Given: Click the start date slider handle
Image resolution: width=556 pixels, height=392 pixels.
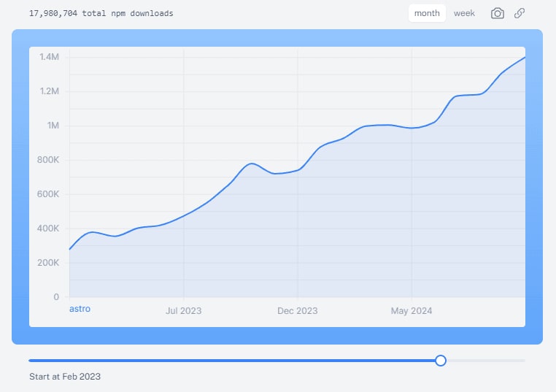Looking at the screenshot, I should [x=441, y=360].
